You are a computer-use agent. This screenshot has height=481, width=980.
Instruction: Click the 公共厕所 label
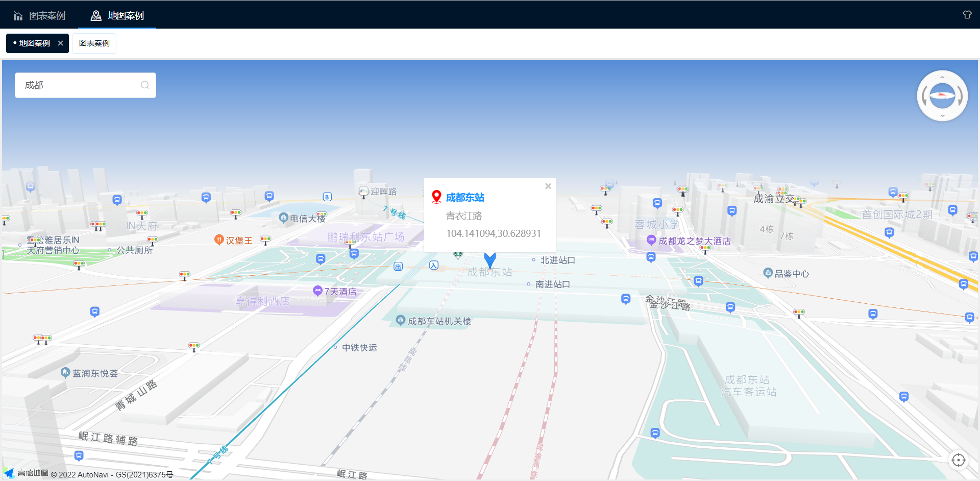[135, 250]
